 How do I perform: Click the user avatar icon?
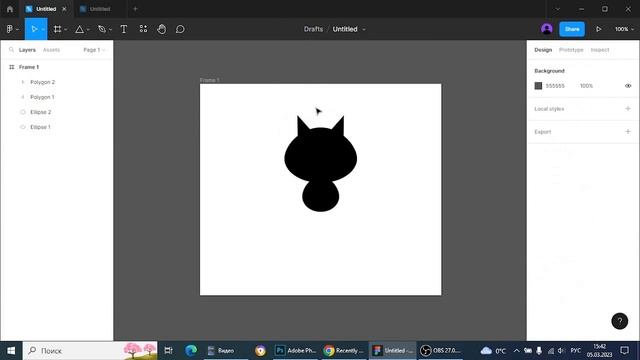point(547,29)
